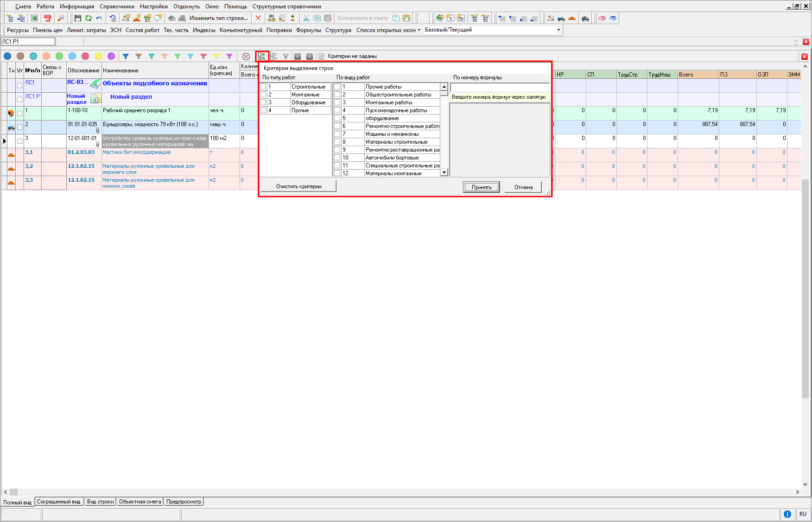The image size is (812, 522).
Task: Open the Базовый/Текущий dropdown
Action: click(x=558, y=30)
